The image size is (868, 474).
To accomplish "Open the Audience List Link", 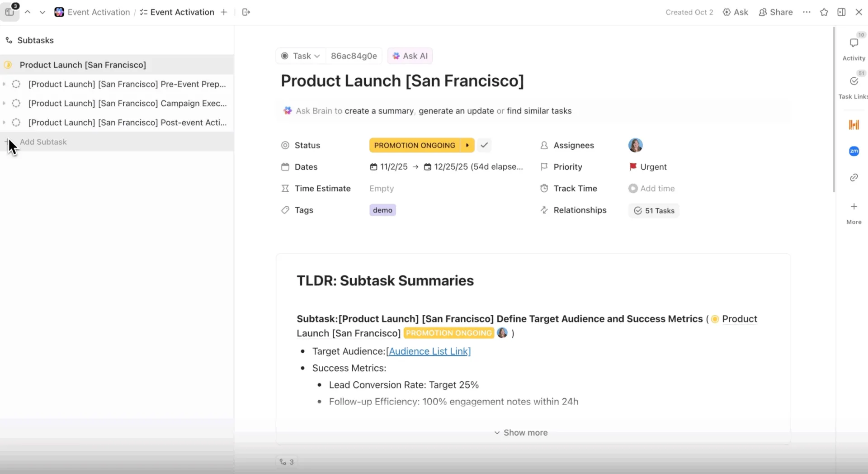I will tap(428, 351).
